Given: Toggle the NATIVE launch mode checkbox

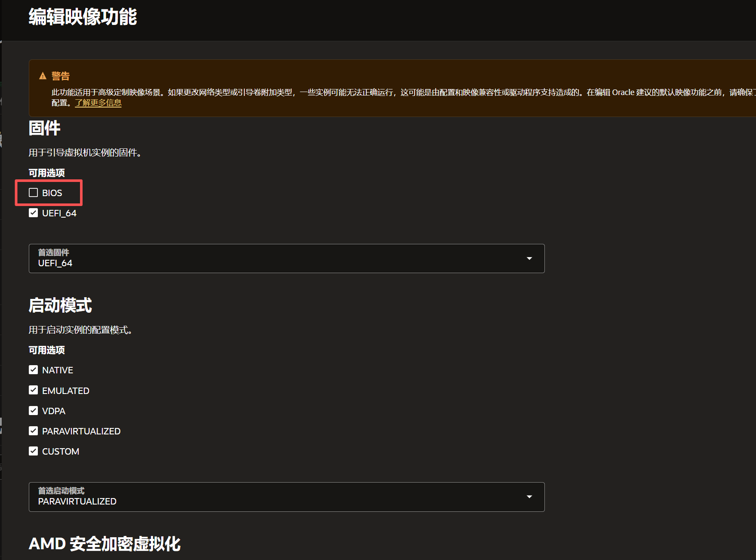Looking at the screenshot, I should (x=34, y=370).
